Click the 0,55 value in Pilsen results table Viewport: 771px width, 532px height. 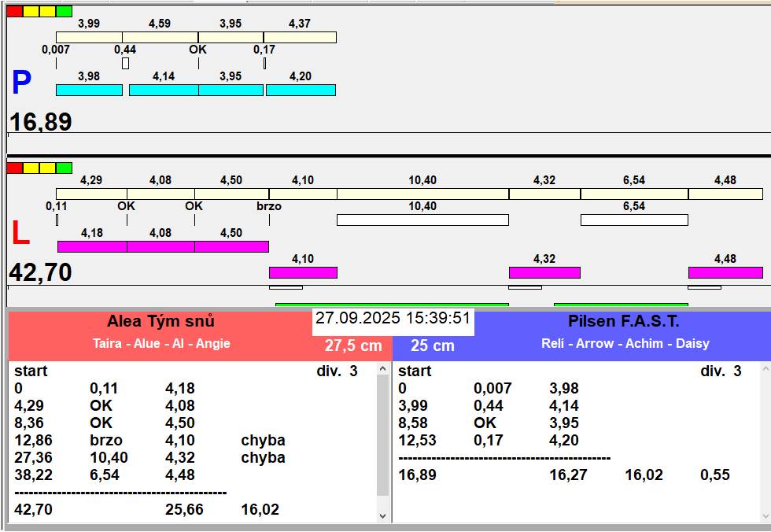pos(715,475)
